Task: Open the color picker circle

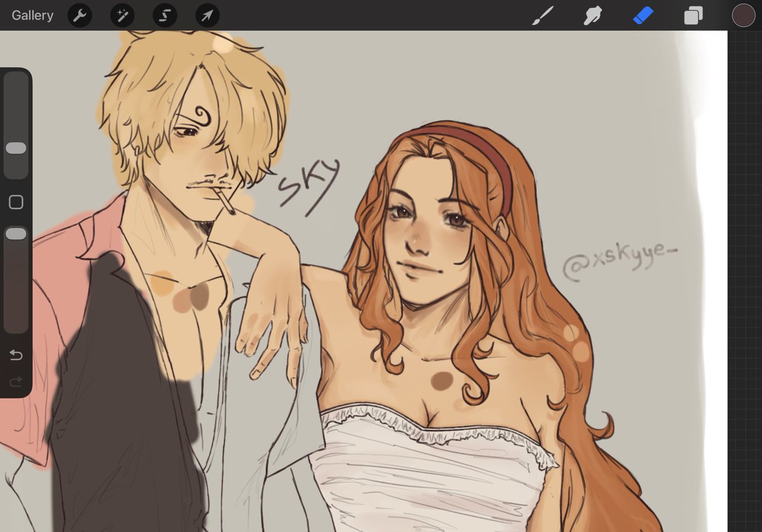Action: coord(744,15)
